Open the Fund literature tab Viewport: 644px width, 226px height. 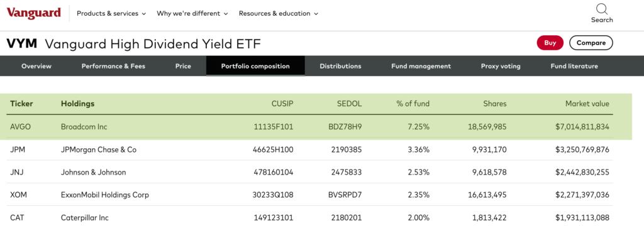click(x=574, y=66)
